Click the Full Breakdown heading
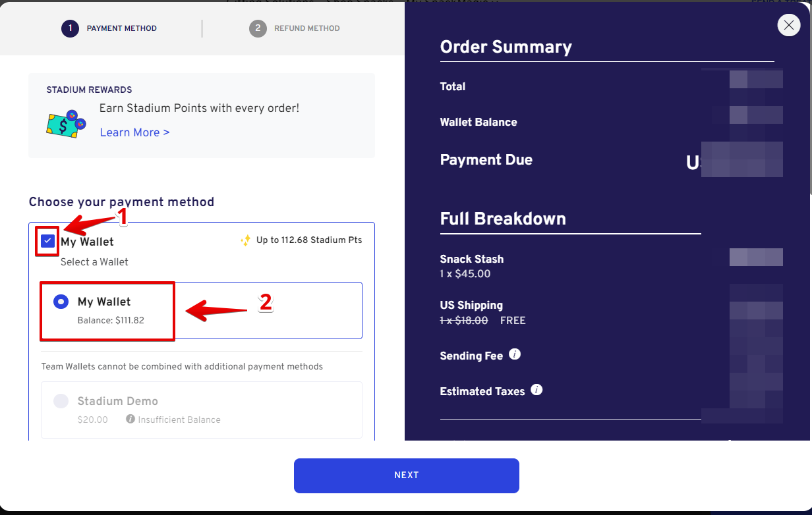Viewport: 812px width, 515px height. 503,219
